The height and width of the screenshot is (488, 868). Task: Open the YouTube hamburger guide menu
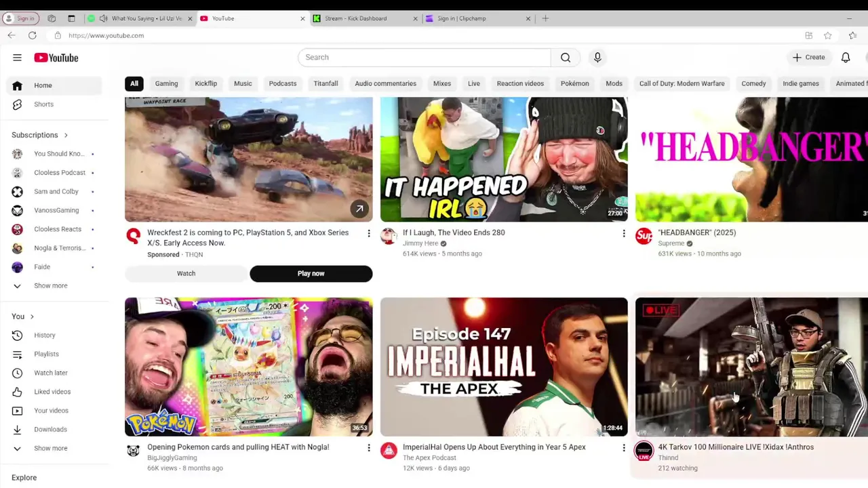(x=17, y=58)
